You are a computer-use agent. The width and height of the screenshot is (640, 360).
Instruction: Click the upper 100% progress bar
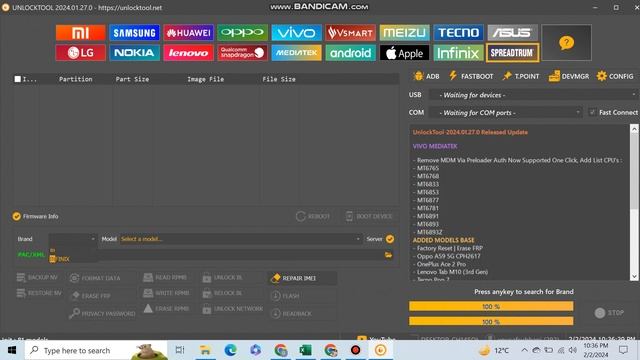tap(491, 306)
